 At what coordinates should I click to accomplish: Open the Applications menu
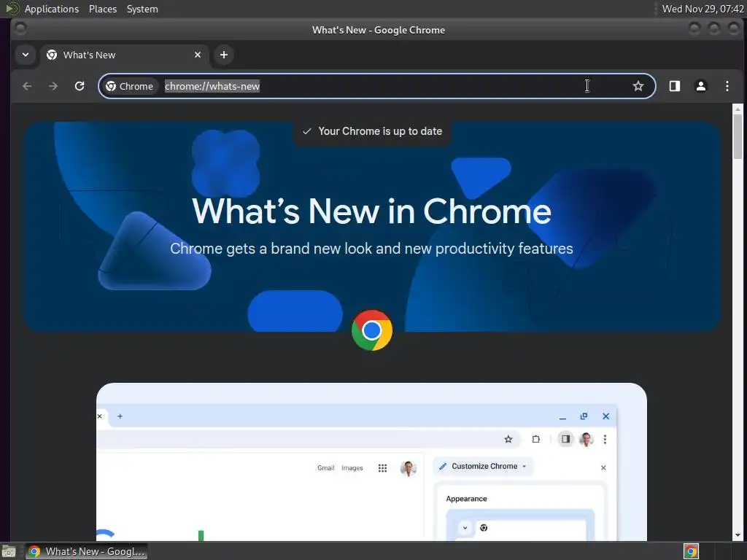click(x=52, y=9)
